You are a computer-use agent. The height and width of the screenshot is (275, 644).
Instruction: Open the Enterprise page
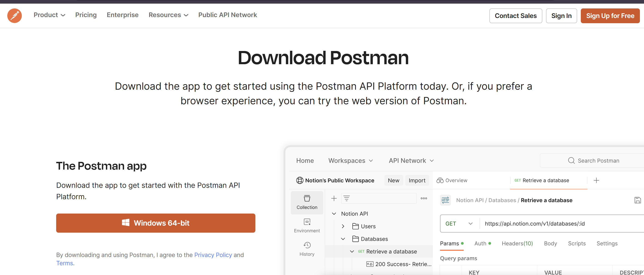(x=123, y=15)
